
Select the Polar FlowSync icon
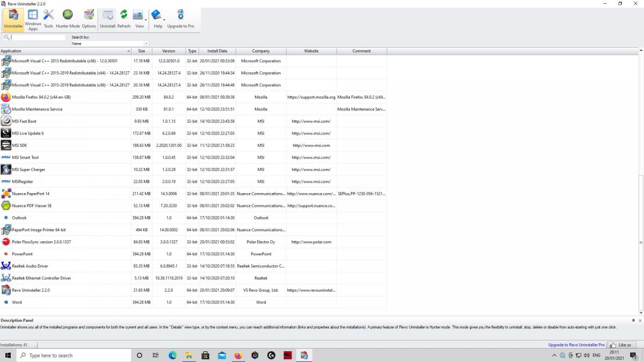tap(6, 242)
